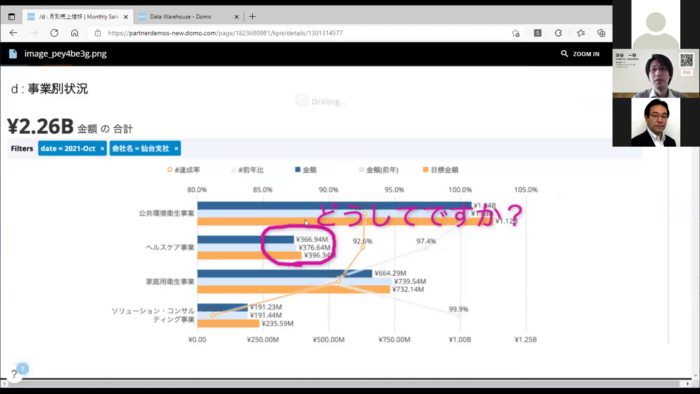Click the 99.9% data point label
This screenshot has width=700, height=394.
click(458, 309)
